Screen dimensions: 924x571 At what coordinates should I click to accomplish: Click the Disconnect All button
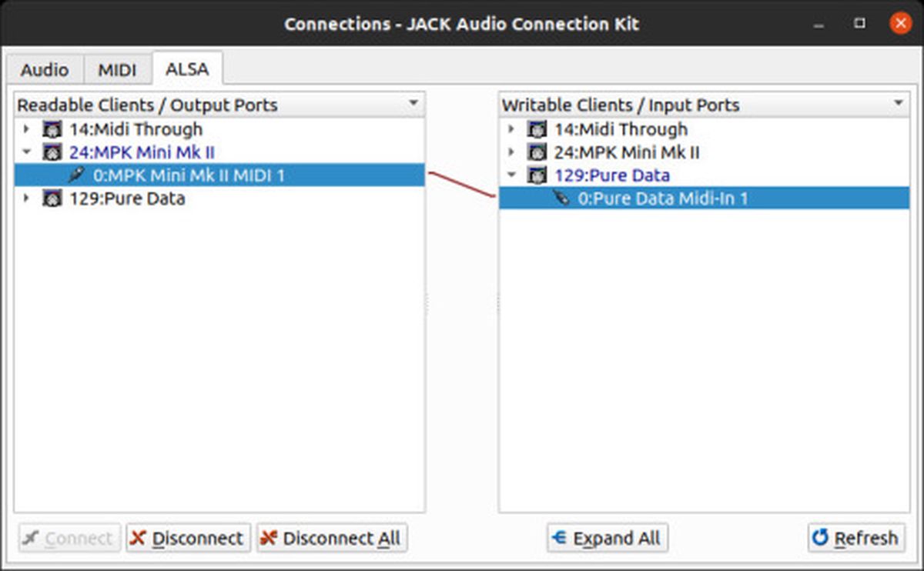[x=332, y=538]
